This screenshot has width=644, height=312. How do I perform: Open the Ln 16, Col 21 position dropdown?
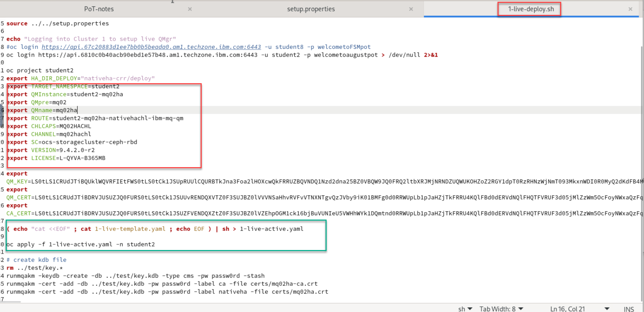coord(580,309)
